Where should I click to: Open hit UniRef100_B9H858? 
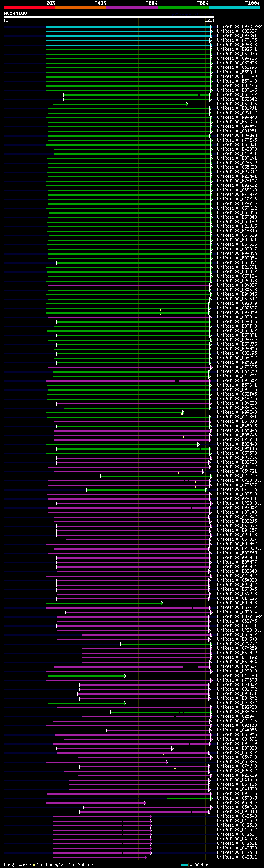click(237, 45)
